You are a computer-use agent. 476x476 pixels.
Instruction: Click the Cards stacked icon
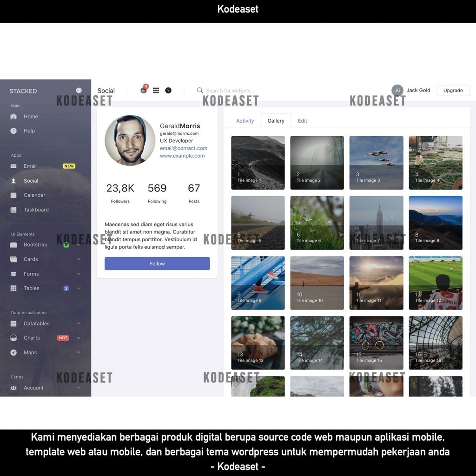(13, 259)
